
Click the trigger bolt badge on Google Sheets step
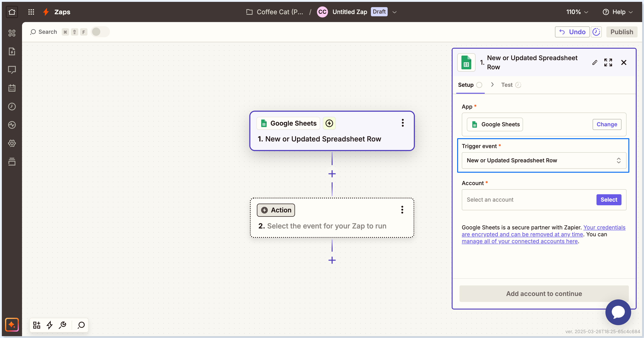pos(329,123)
